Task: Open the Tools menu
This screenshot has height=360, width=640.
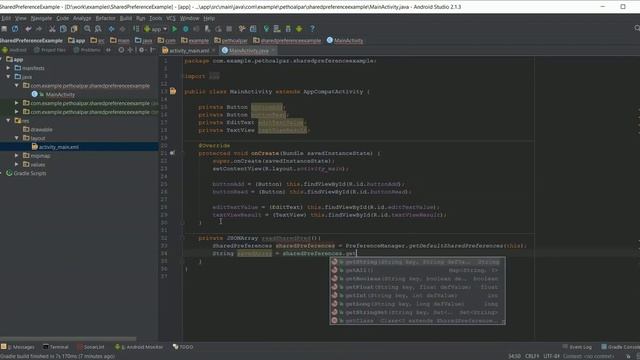Action: coord(156,18)
